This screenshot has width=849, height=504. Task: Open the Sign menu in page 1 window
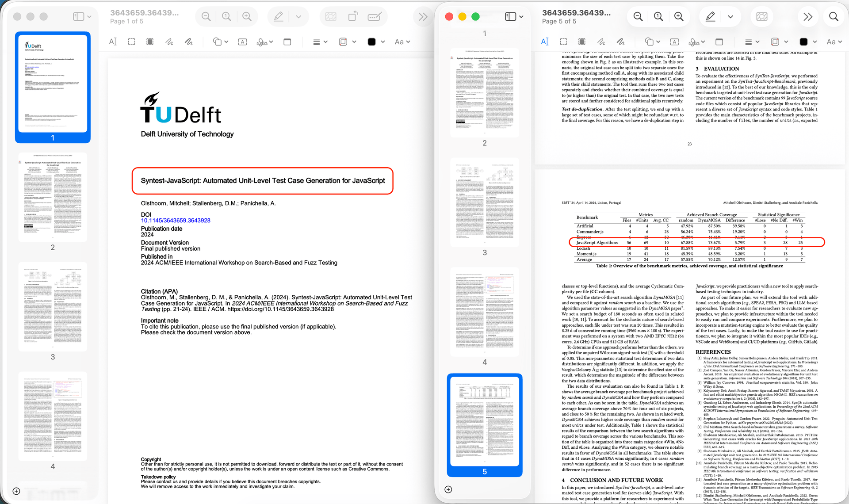tap(265, 42)
